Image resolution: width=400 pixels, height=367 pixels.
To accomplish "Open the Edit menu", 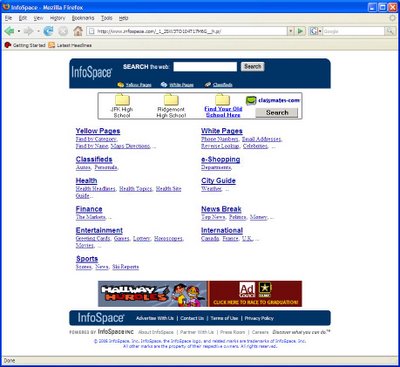I will tap(23, 18).
